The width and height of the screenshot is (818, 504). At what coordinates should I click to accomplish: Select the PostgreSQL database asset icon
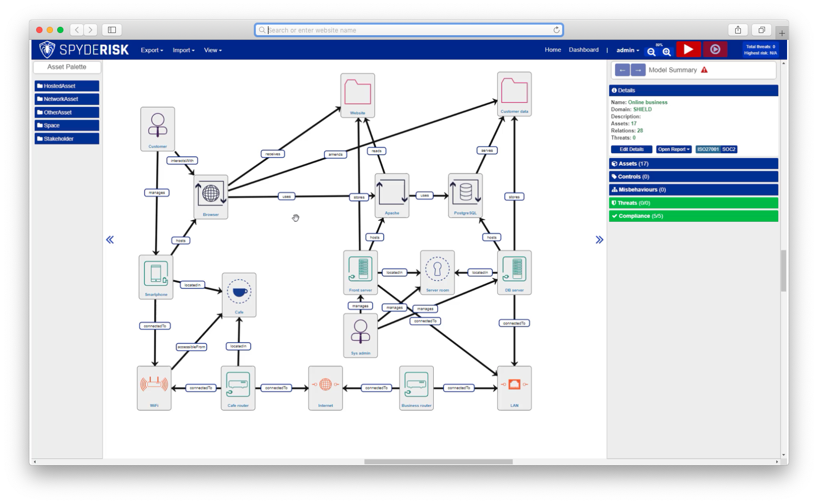465,193
